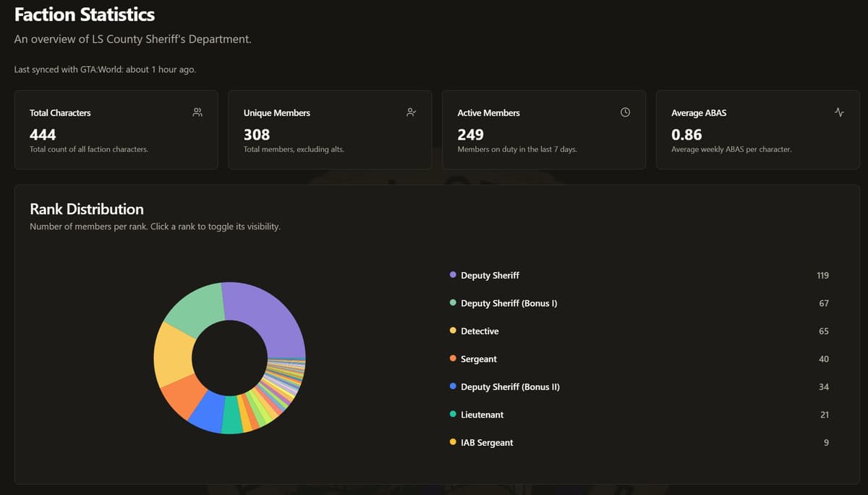Click the Total Characters people icon
The width and height of the screenshot is (868, 495).
197,112
